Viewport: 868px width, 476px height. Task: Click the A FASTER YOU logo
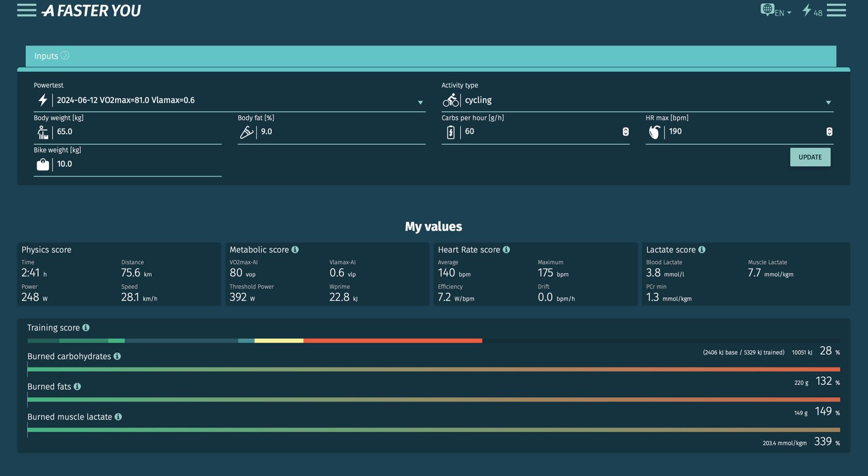pos(92,11)
